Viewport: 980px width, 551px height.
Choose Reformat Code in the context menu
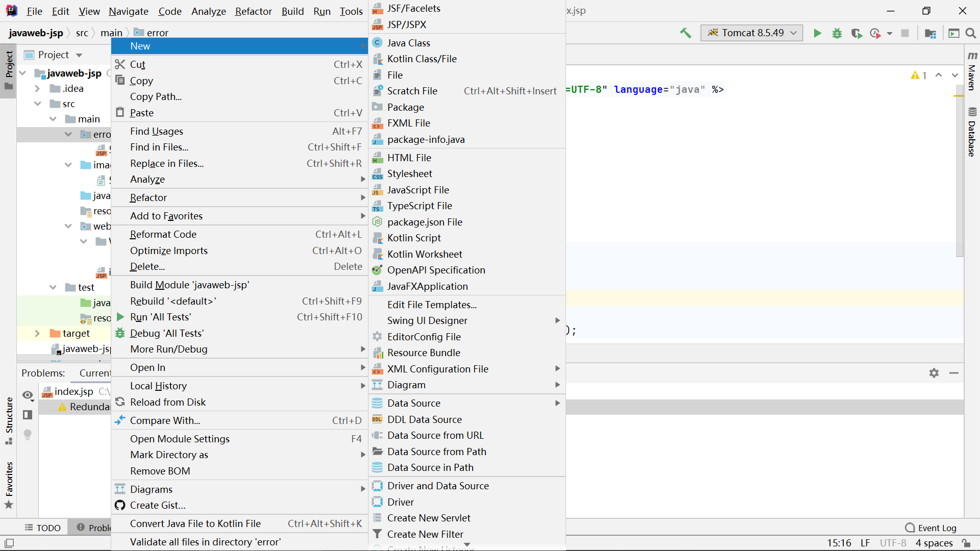point(163,234)
